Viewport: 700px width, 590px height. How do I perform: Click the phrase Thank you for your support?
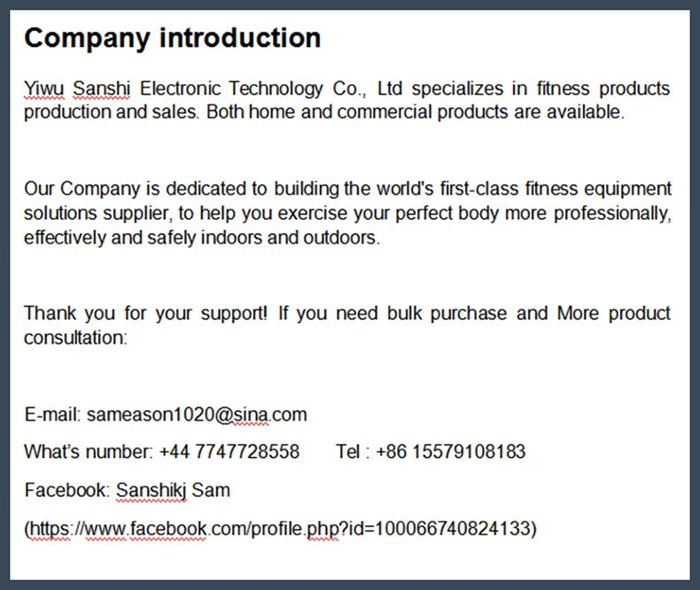click(x=145, y=314)
